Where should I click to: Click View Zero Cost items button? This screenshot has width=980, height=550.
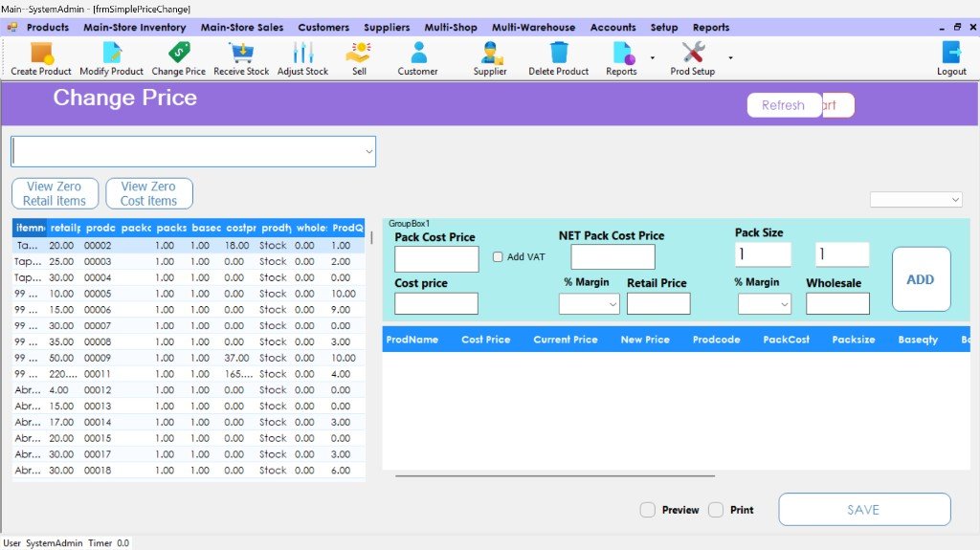tap(148, 194)
